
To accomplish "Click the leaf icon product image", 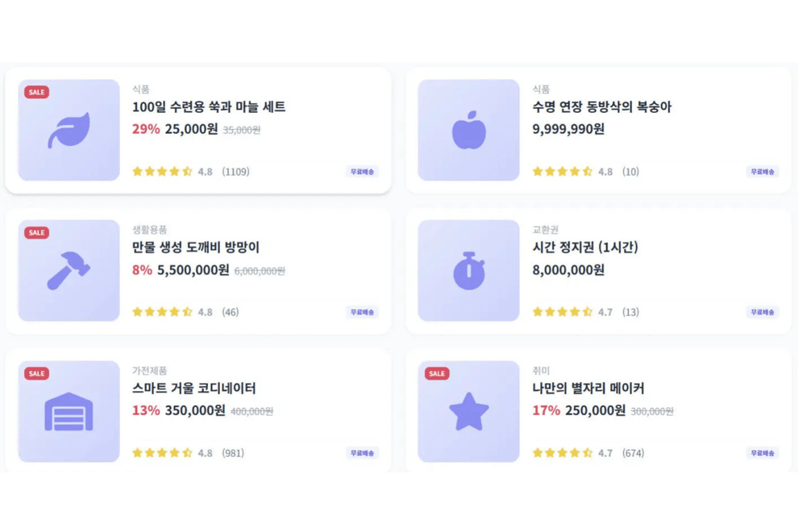I will pos(69,130).
